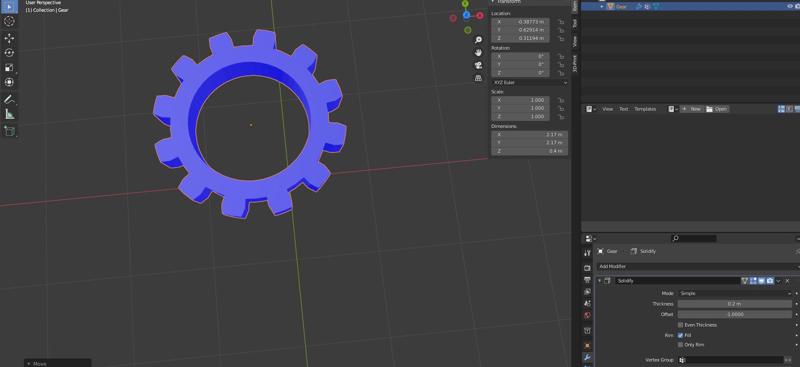800x367 pixels.
Task: Switch to the 3D-Print sidebar tab
Action: [575, 64]
